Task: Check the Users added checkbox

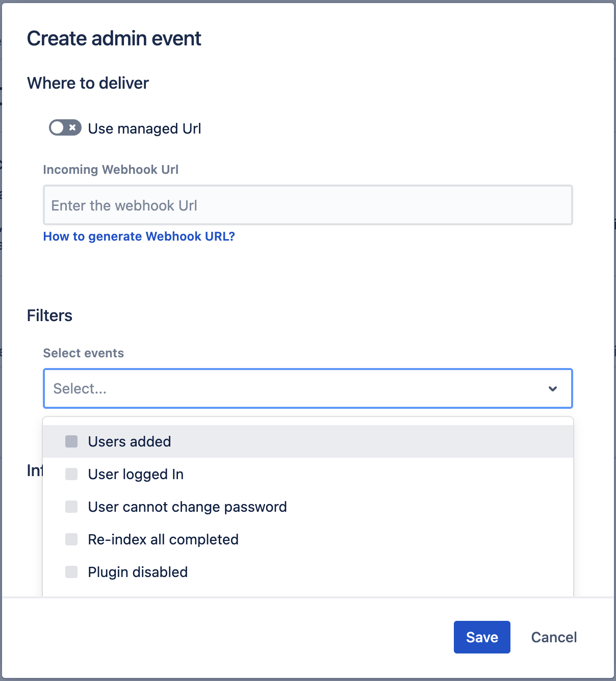Action: [x=71, y=441]
